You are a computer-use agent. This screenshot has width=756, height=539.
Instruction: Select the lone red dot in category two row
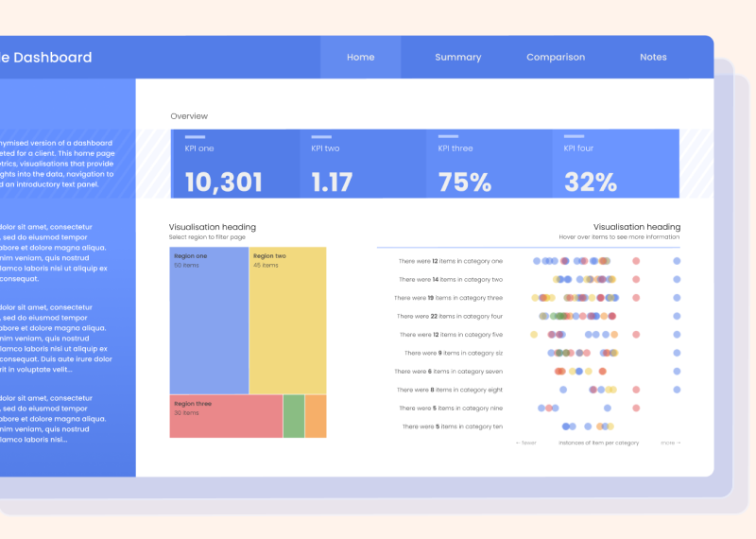tap(636, 279)
